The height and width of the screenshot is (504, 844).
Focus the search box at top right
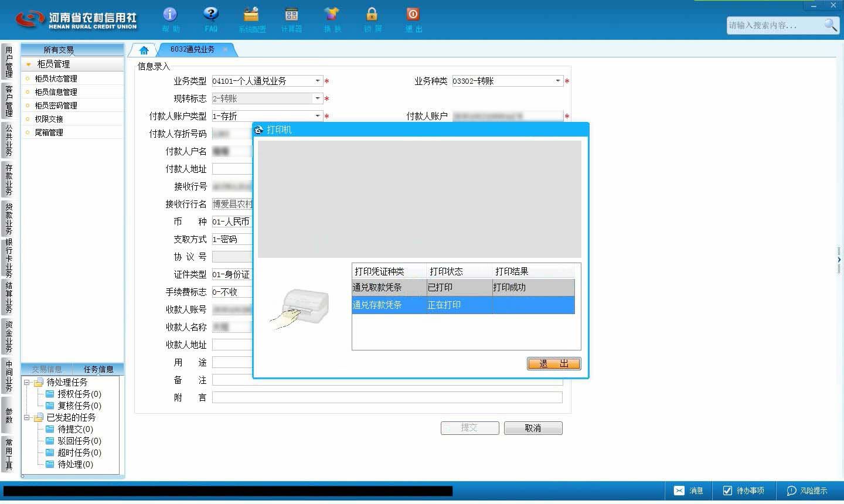[775, 25]
